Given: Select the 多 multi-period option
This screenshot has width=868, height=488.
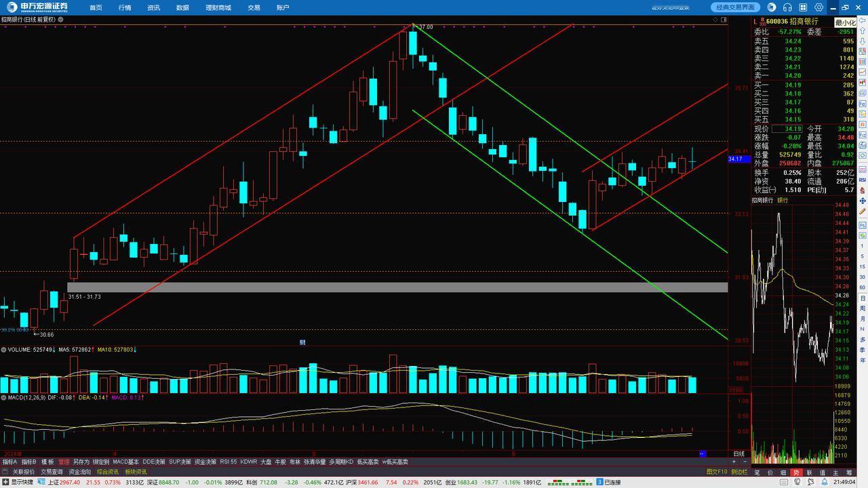Looking at the screenshot, I should [x=863, y=339].
